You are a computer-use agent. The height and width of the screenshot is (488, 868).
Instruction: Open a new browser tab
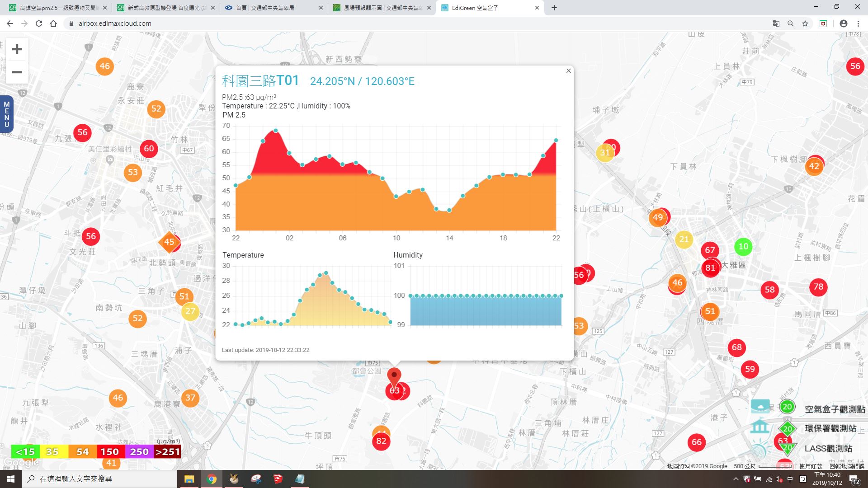coord(554,8)
